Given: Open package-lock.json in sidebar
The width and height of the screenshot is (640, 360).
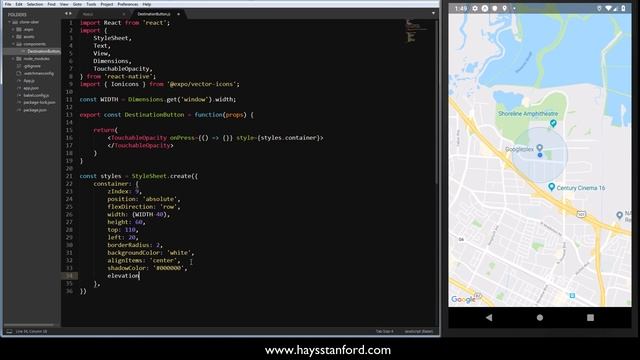Looking at the screenshot, I should 39,102.
